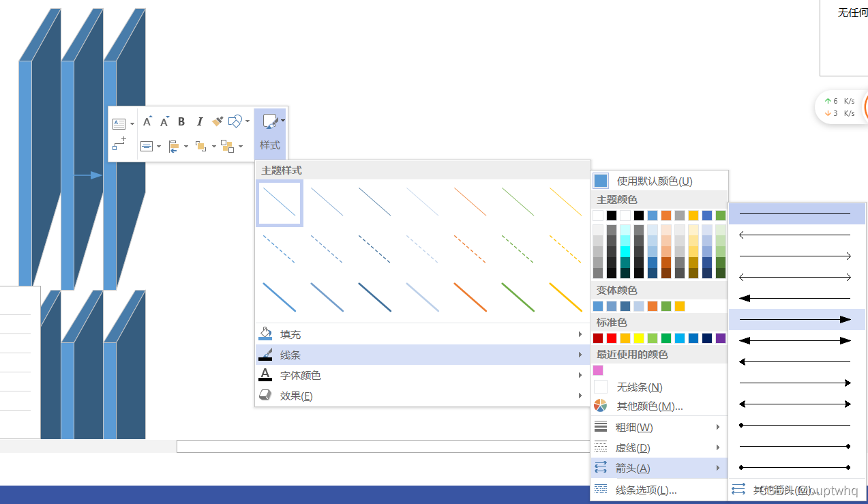The width and height of the screenshot is (868, 504).
Task: Open the text block dropdown arrow
Action: (132, 124)
